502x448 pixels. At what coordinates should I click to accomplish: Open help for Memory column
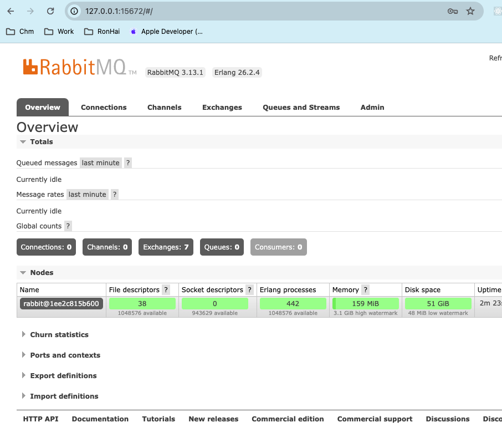[x=365, y=289]
